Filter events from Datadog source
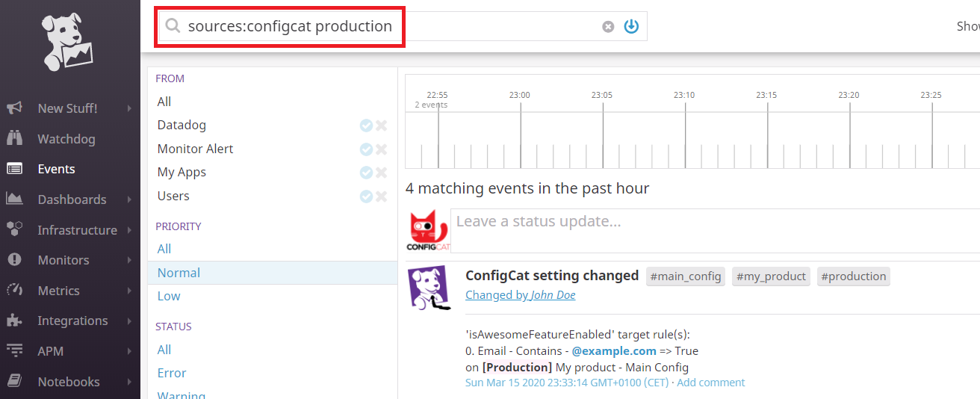This screenshot has width=980, height=399. click(182, 126)
